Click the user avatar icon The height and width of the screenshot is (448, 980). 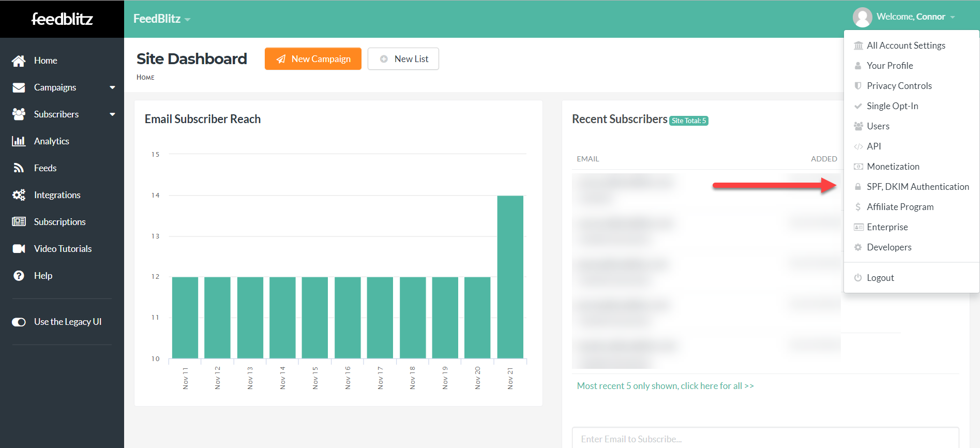[x=862, y=17]
